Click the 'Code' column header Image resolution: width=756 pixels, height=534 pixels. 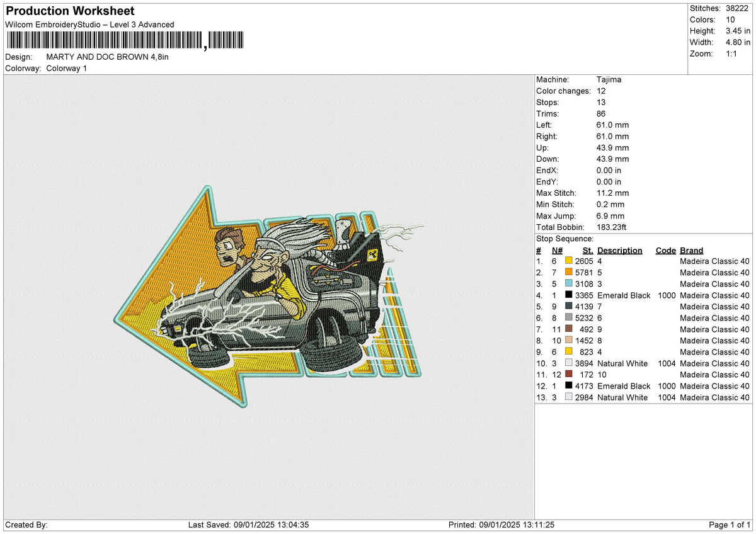(x=665, y=250)
